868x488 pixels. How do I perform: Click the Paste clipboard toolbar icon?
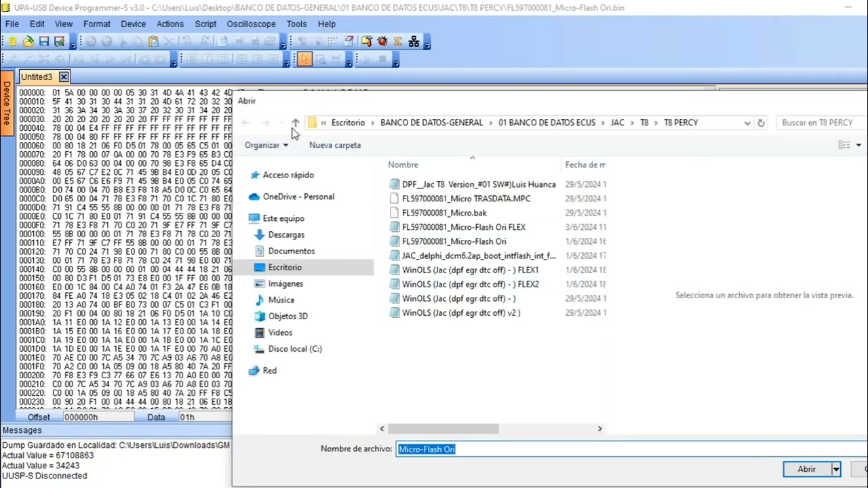[x=153, y=41]
